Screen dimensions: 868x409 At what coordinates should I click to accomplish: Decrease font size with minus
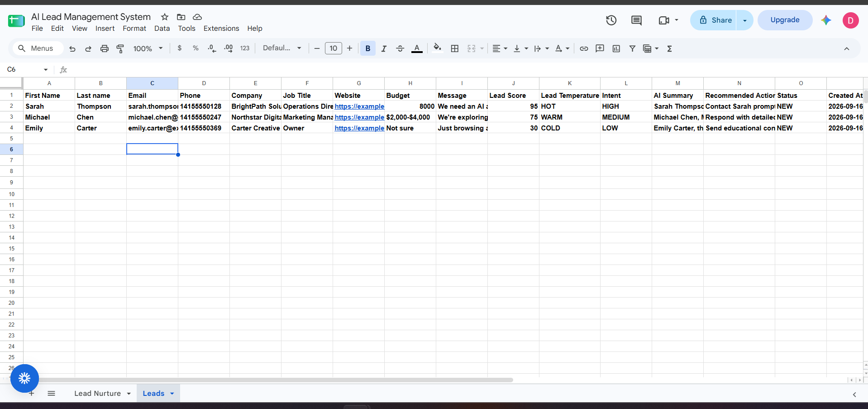point(317,48)
